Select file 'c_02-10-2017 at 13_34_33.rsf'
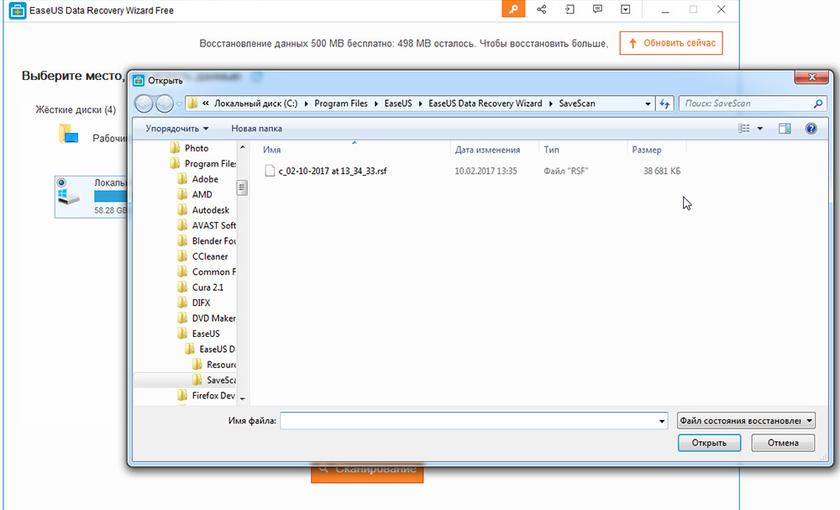This screenshot has width=840, height=510. click(x=333, y=171)
